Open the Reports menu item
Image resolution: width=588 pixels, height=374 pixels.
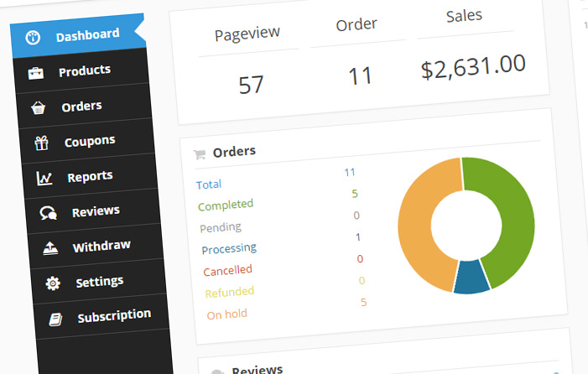pyautogui.click(x=90, y=176)
